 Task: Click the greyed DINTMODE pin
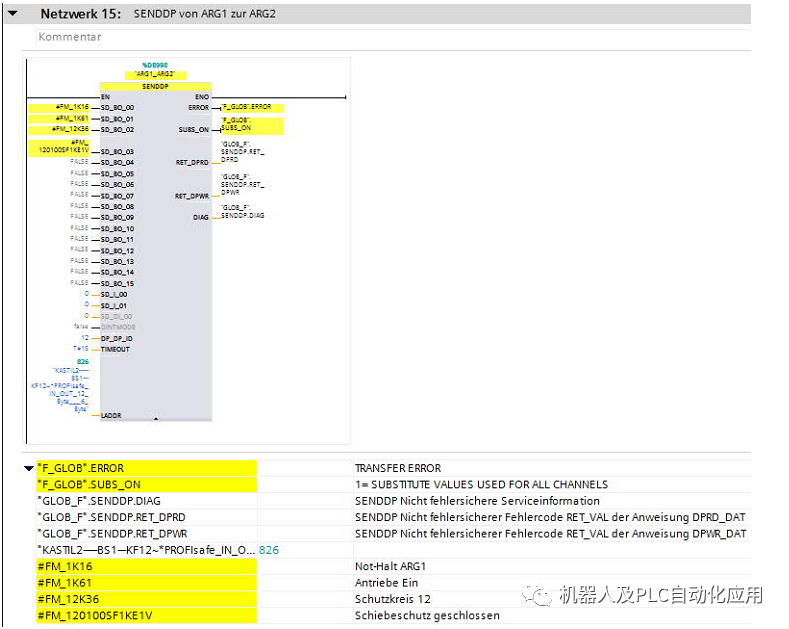[118, 328]
